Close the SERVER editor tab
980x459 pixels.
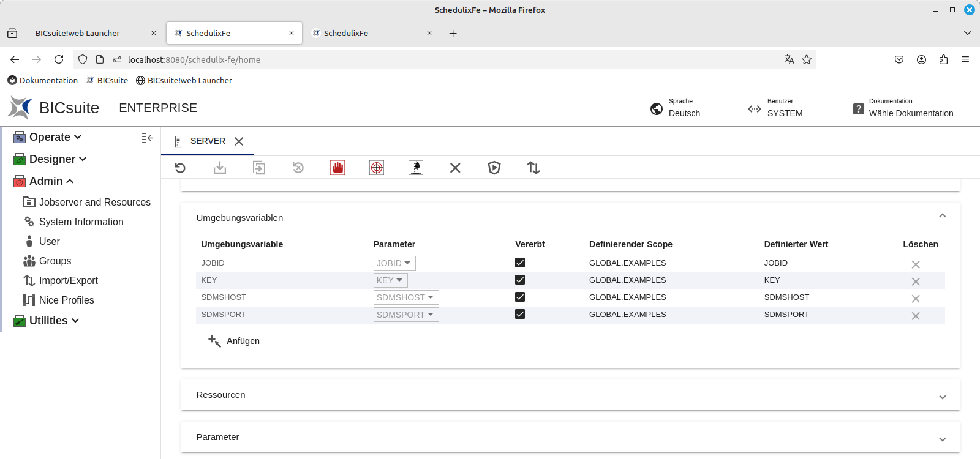click(x=239, y=141)
